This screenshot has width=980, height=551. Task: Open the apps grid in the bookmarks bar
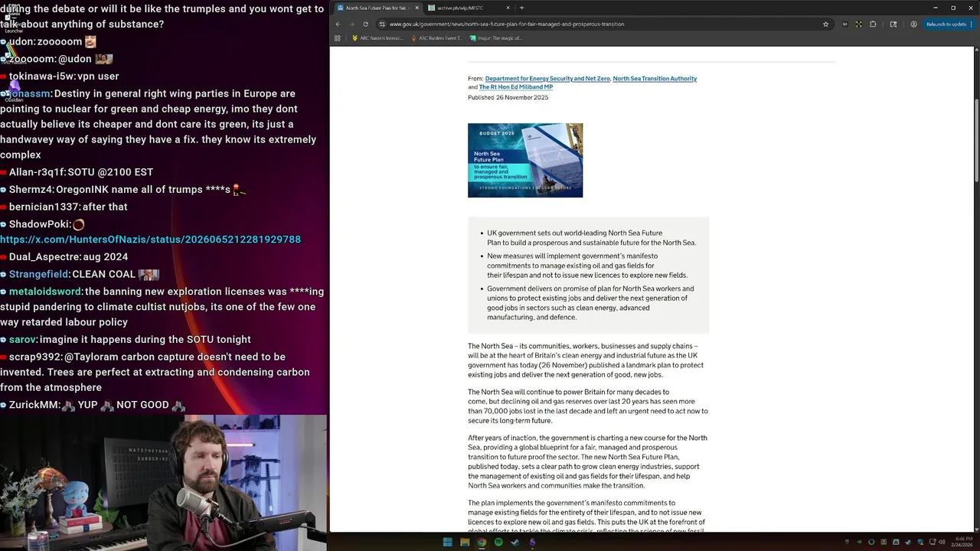tap(337, 37)
